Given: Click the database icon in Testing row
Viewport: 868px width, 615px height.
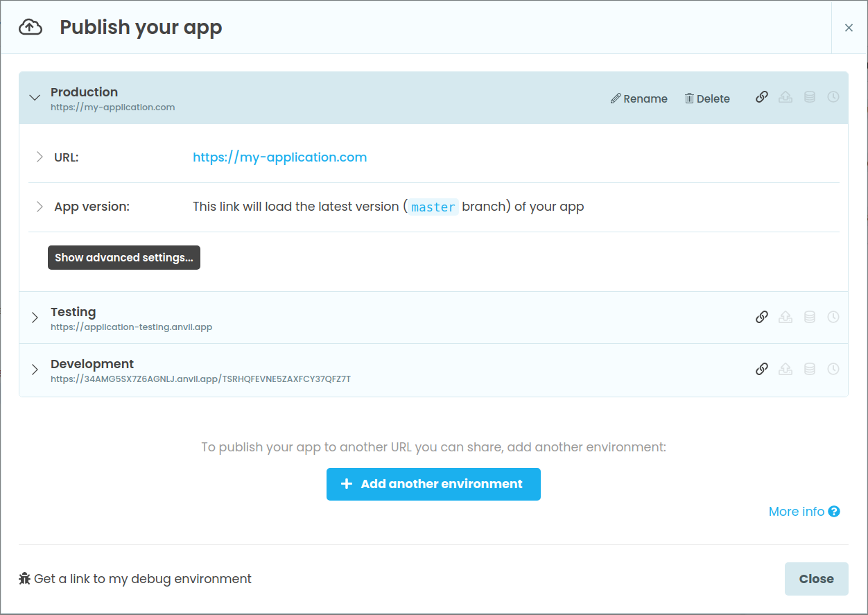Looking at the screenshot, I should [x=809, y=317].
